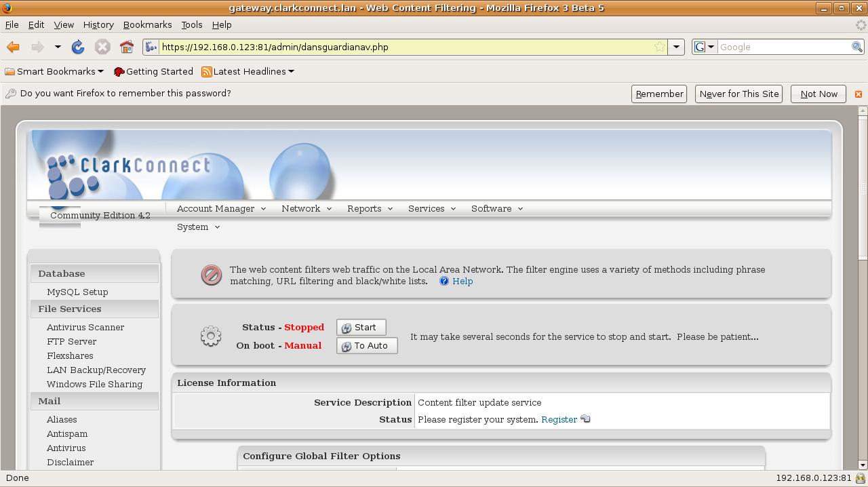Open the Bookmarks menu
Image resolution: width=868 pixels, height=487 pixels.
[147, 24]
